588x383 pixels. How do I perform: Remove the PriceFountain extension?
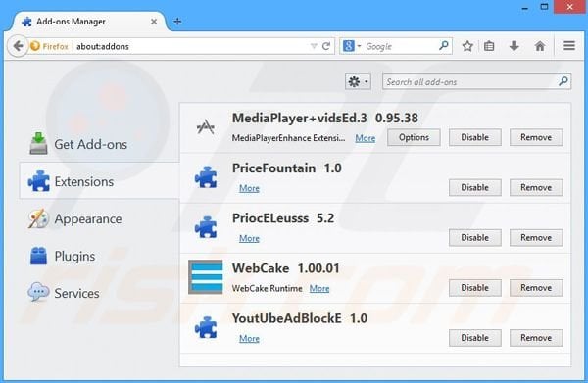tap(536, 187)
